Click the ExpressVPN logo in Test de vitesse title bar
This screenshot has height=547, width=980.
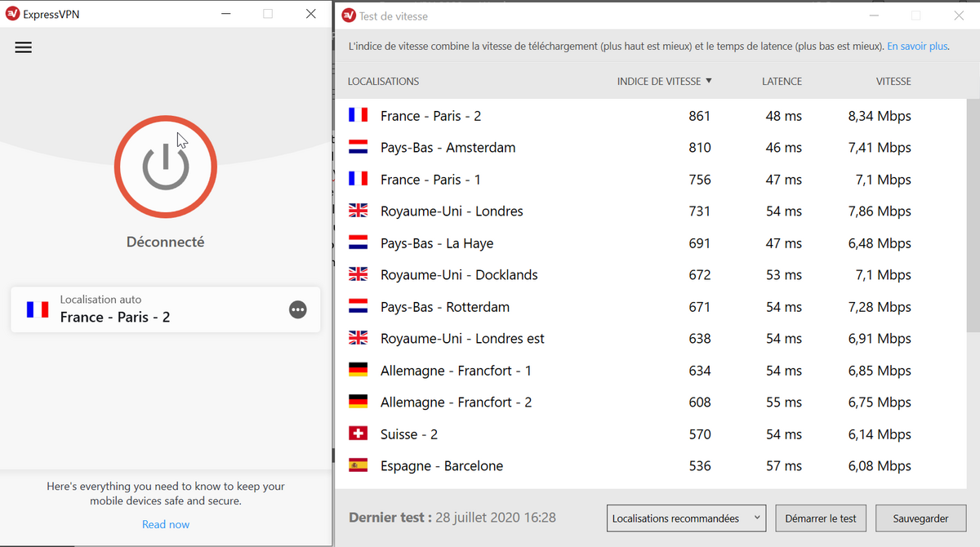(x=349, y=16)
